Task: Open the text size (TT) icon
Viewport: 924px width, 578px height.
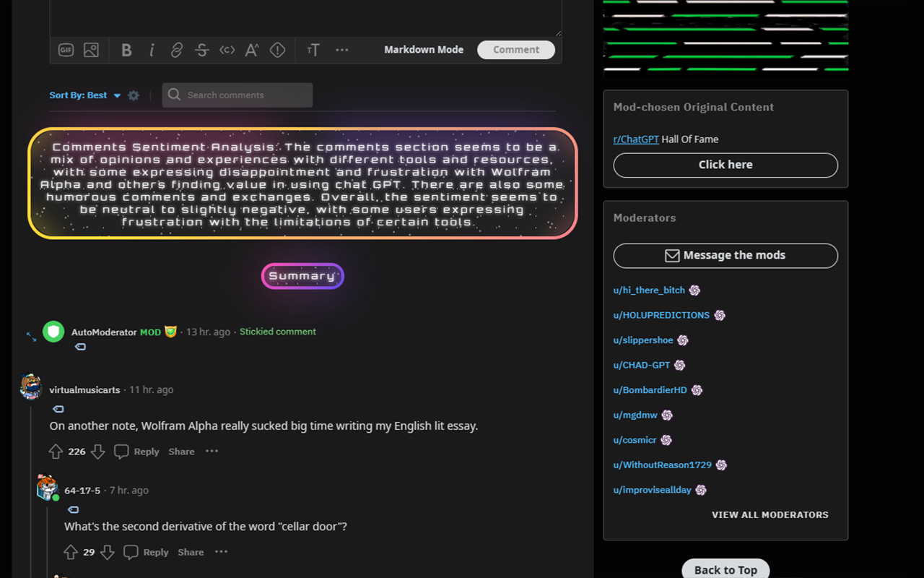Action: click(x=313, y=50)
